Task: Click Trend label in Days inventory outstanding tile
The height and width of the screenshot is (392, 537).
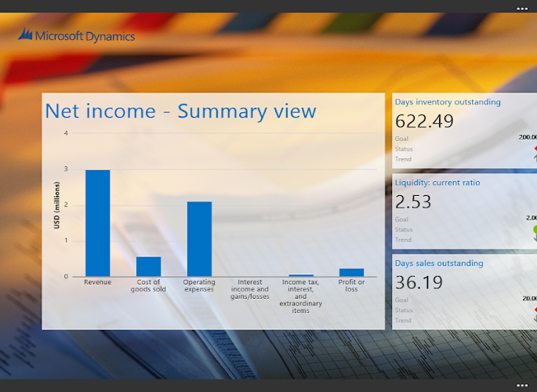Action: tap(403, 159)
